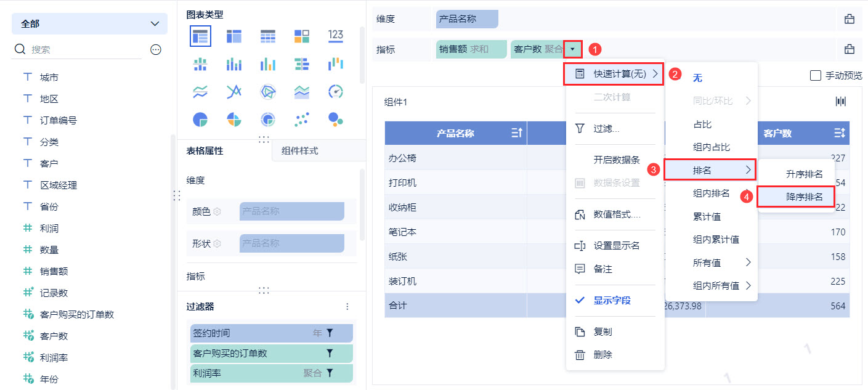This screenshot has height=390, width=868.
Task: Choose 降序排名 from the ranking submenu
Action: coord(796,197)
